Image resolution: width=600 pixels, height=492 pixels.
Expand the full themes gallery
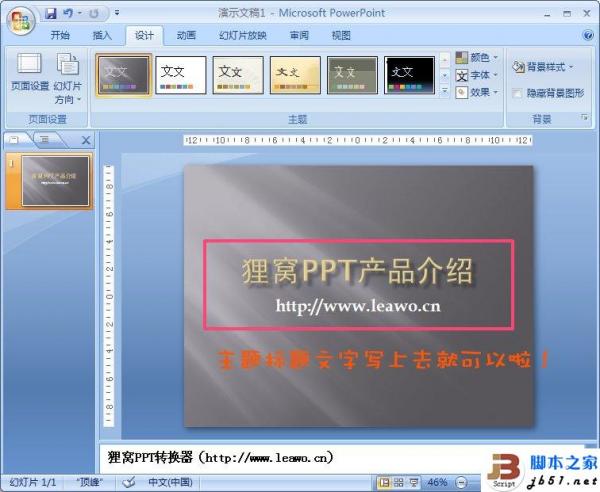(445, 91)
